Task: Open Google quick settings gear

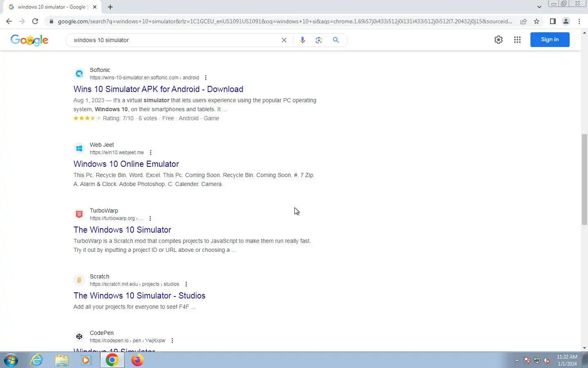Action: click(x=499, y=40)
